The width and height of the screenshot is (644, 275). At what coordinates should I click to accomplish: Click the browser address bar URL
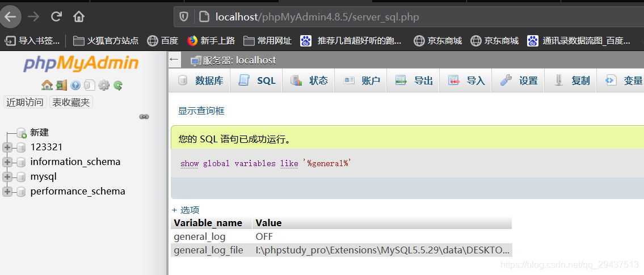coord(318,17)
